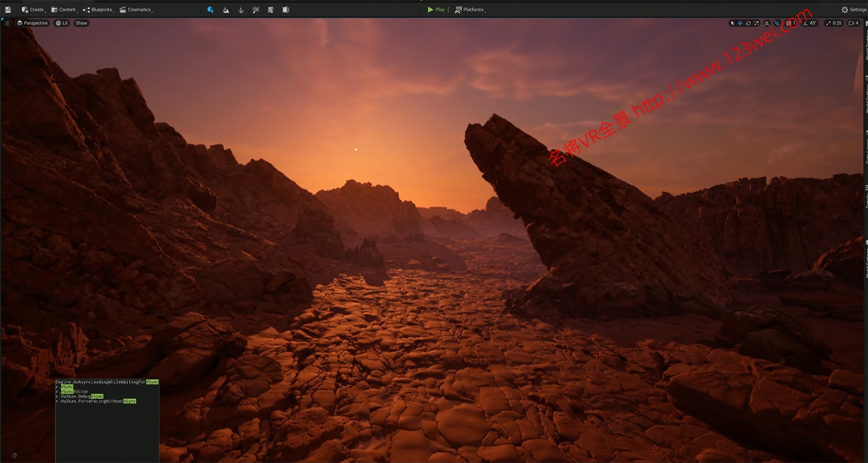
Task: Select the Fracture mode icon
Action: 270,9
